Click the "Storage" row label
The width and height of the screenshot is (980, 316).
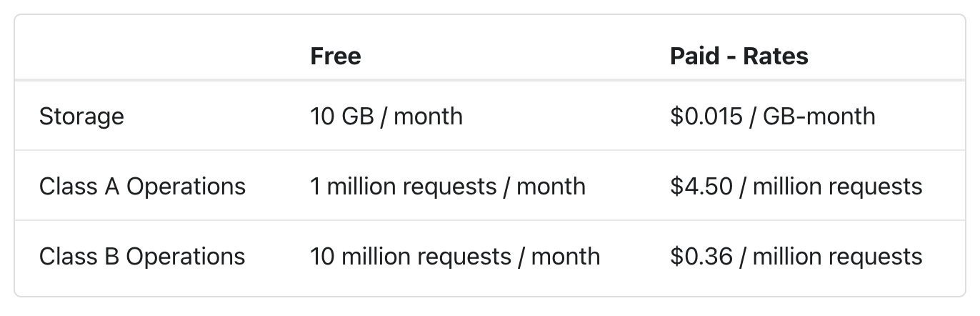(x=81, y=116)
